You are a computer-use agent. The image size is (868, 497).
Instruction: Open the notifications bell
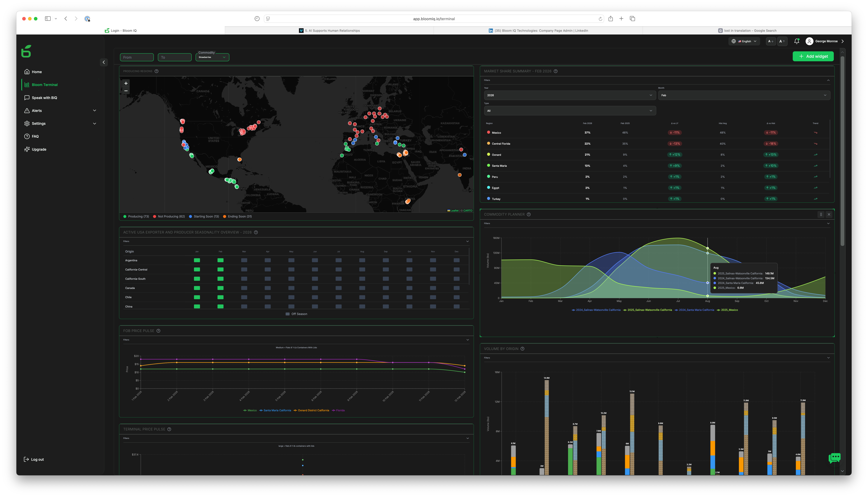[796, 41]
